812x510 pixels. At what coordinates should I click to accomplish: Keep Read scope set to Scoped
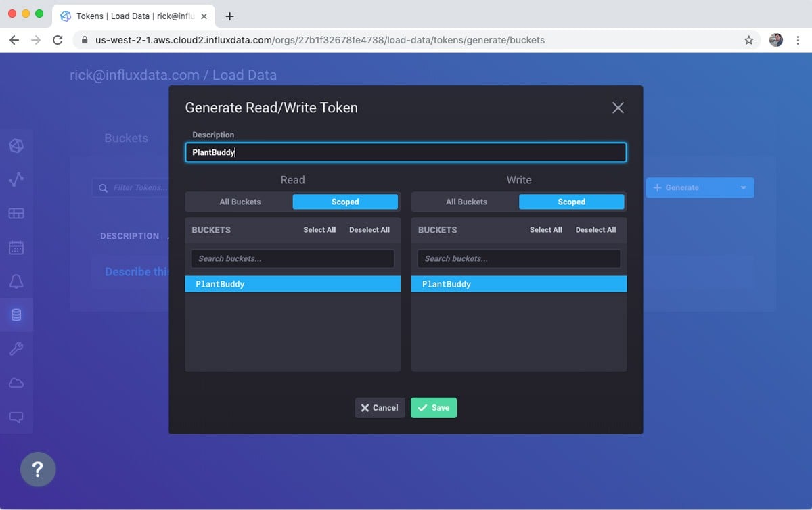pos(345,202)
